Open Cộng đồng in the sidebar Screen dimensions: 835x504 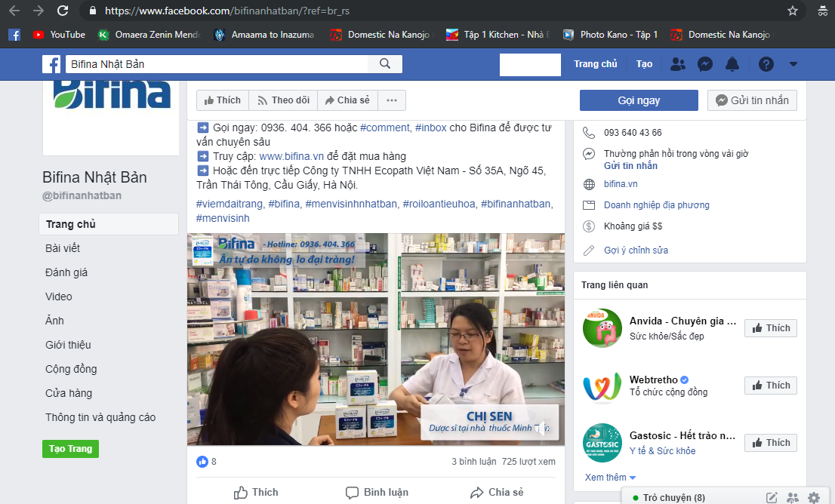click(71, 369)
